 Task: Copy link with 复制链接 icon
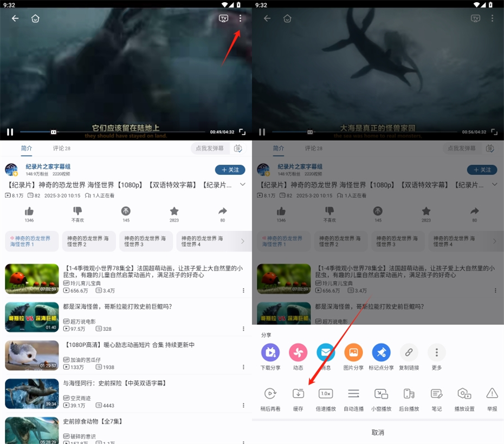(x=409, y=352)
